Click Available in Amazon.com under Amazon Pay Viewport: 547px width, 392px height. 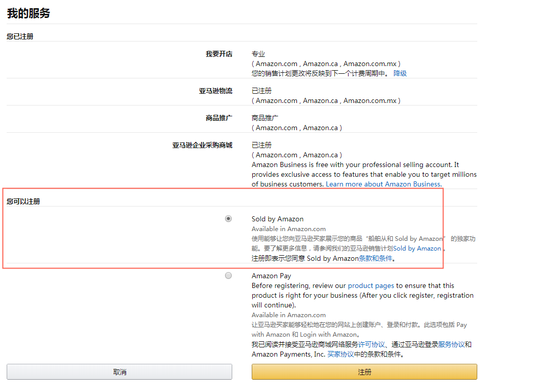click(289, 315)
